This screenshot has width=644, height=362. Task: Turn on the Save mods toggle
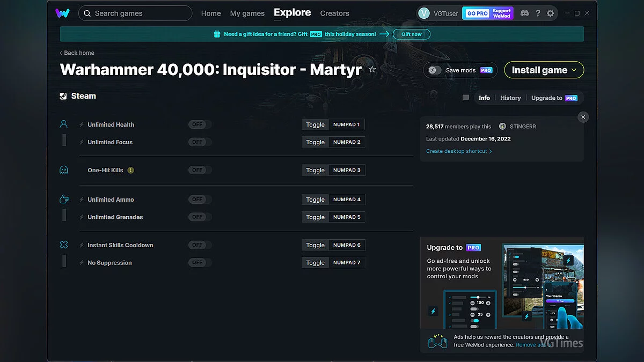tap(435, 70)
